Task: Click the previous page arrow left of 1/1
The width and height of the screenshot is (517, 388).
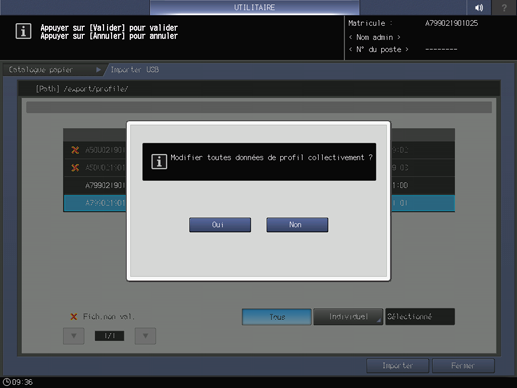Action: 74,336
